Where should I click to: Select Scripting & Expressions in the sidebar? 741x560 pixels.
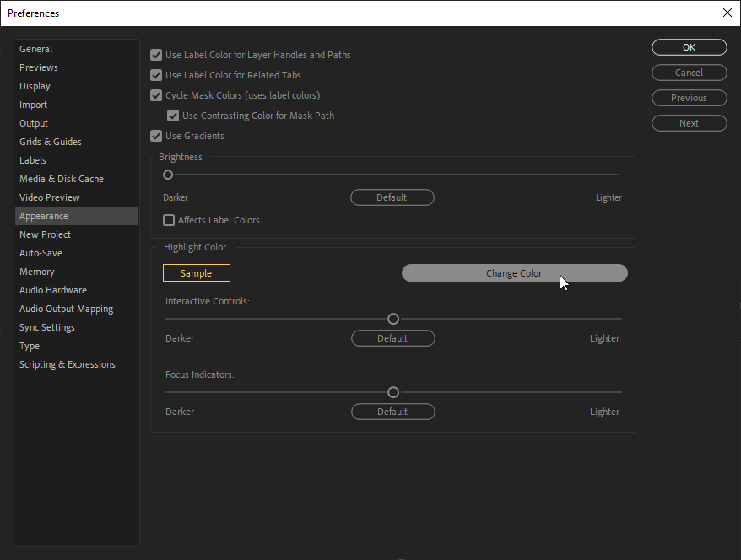tap(68, 364)
